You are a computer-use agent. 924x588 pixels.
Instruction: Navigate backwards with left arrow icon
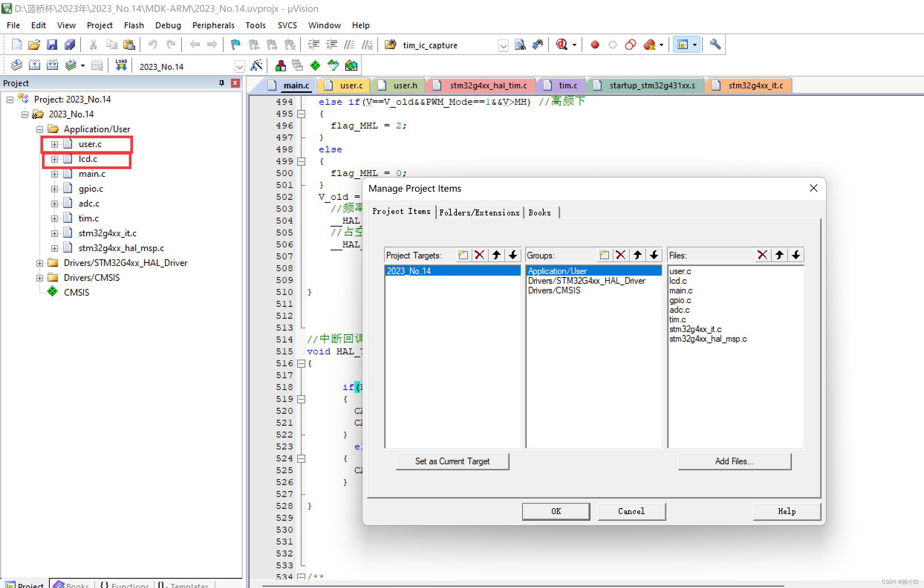click(195, 45)
